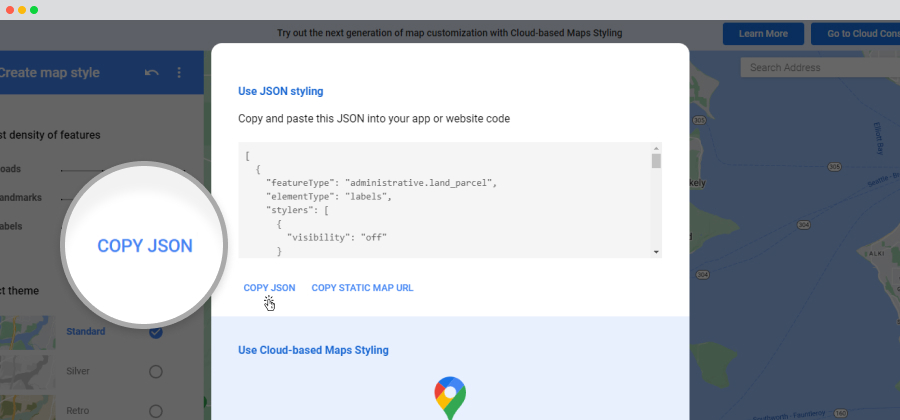Image resolution: width=900 pixels, height=420 pixels.
Task: Focus the Search Address field
Action: click(820, 67)
